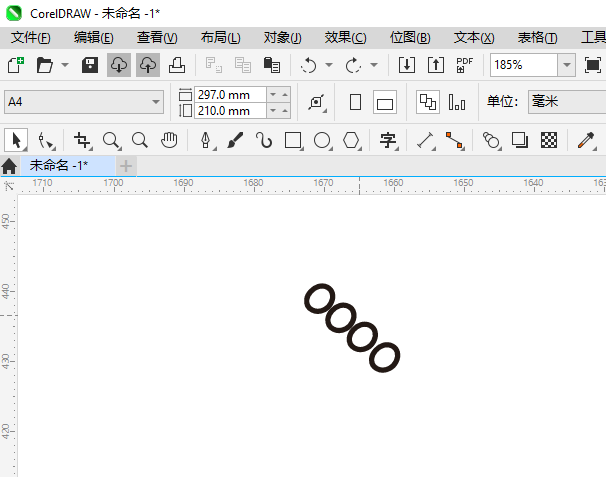Select the Connector tool
The image size is (606, 477).
pos(454,140)
